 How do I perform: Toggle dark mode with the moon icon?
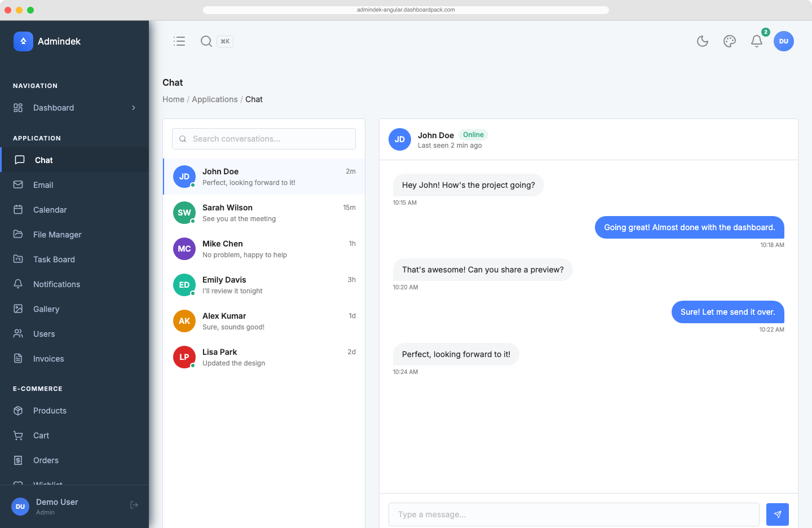(x=702, y=41)
